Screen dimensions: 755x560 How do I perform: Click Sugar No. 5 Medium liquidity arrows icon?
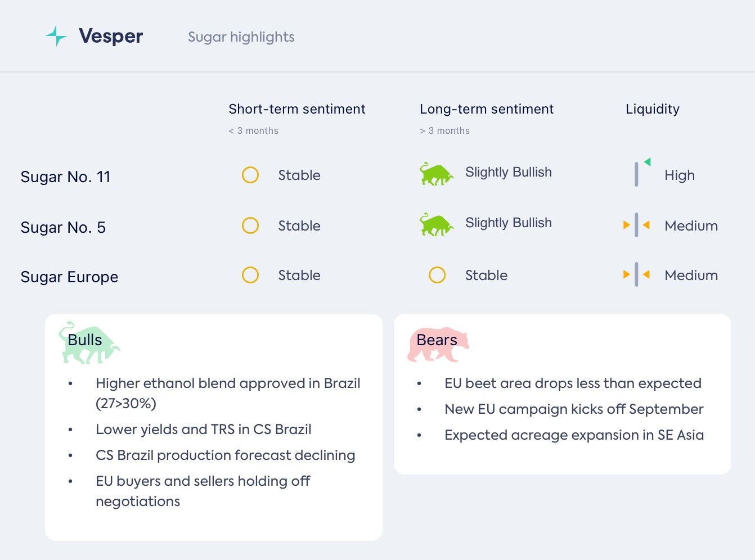[636, 225]
